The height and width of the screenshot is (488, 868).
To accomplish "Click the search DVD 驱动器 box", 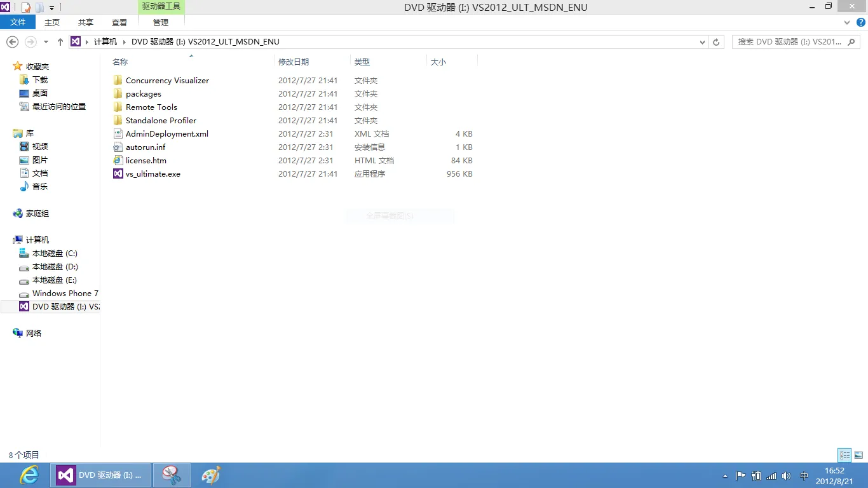I will point(797,42).
